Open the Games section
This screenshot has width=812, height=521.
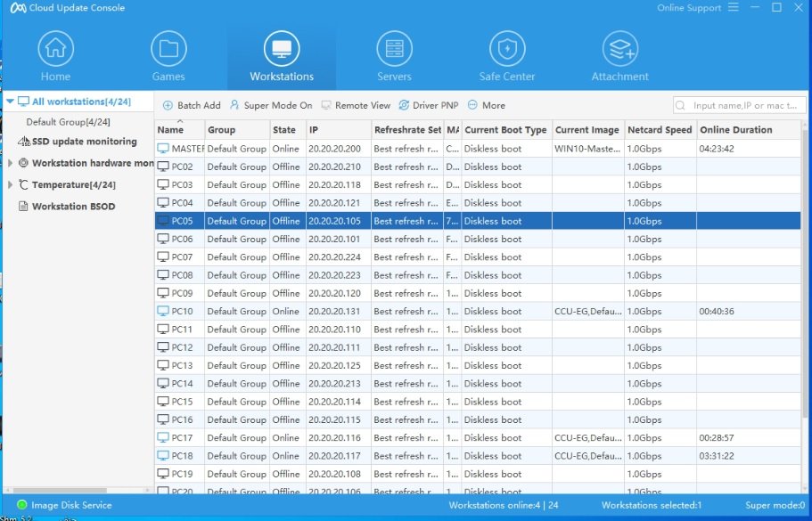[x=168, y=55]
